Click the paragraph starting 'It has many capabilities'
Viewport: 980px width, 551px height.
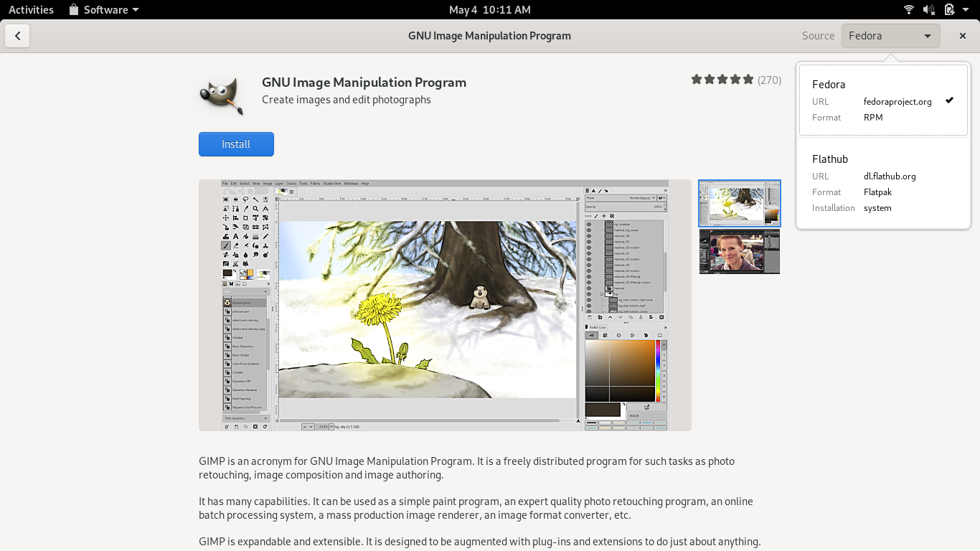point(476,508)
